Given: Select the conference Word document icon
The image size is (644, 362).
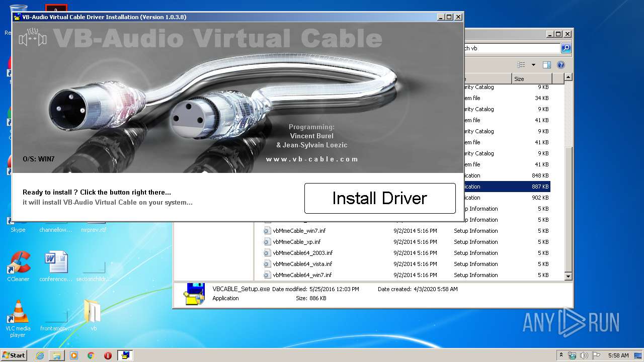Looking at the screenshot, I should pyautogui.click(x=56, y=267).
